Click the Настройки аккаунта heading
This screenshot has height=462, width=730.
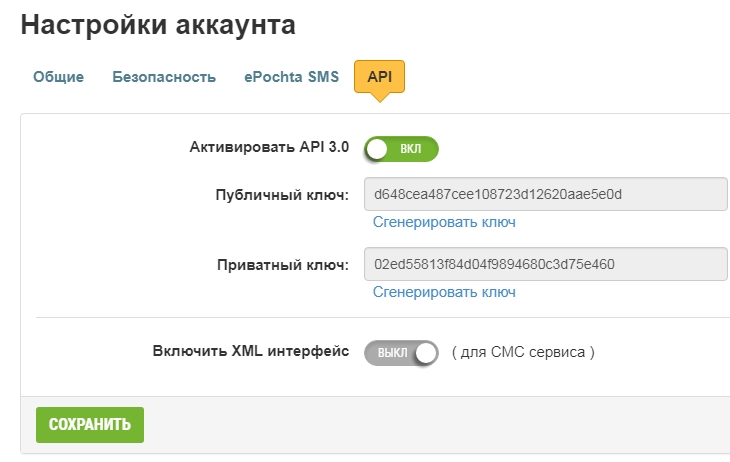pos(158,26)
